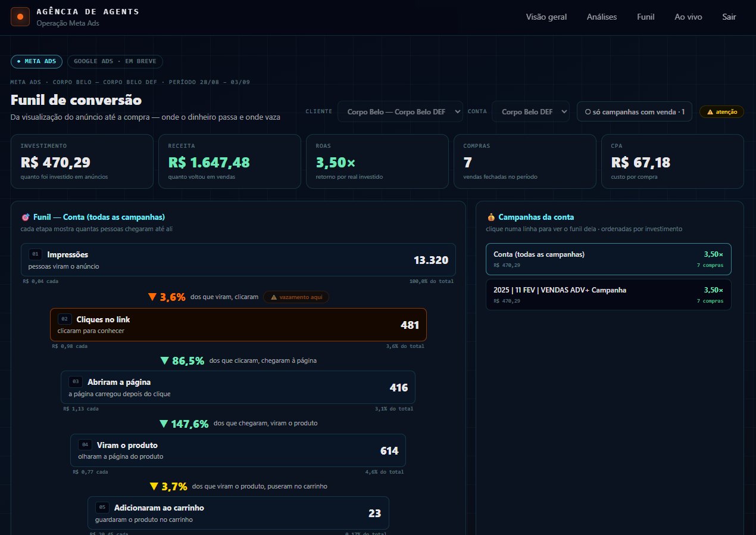Screen dimensions: 756x535
Task: Click the Operação Meta Ads subtitle
Action: [67, 23]
